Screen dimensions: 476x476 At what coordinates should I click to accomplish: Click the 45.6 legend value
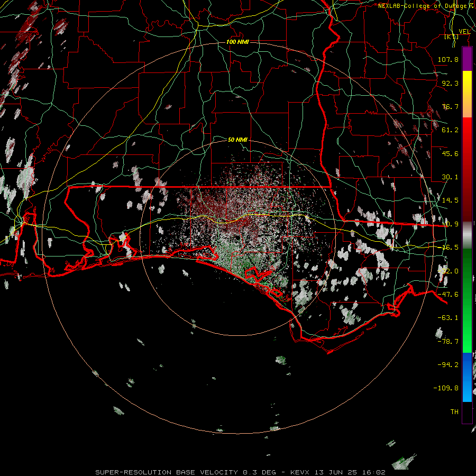click(x=450, y=153)
